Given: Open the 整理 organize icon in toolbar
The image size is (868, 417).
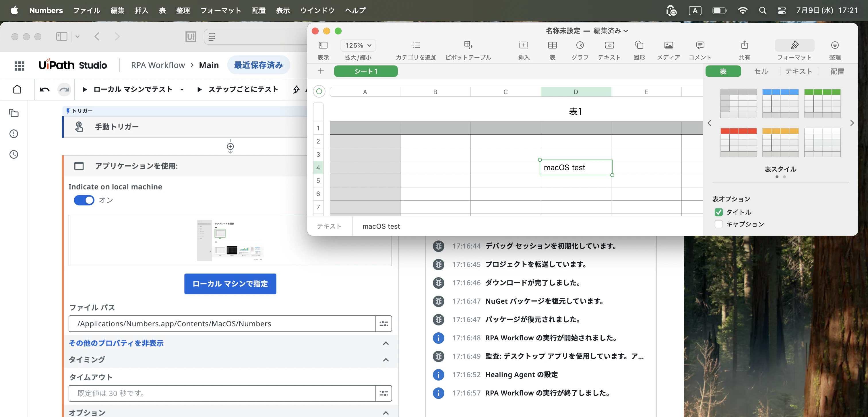Looking at the screenshot, I should click(835, 45).
